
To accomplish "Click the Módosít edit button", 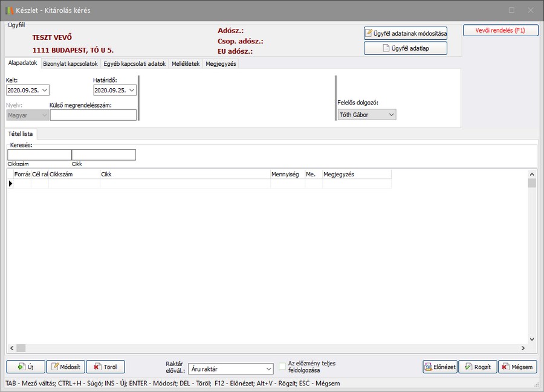I will 65,367.
